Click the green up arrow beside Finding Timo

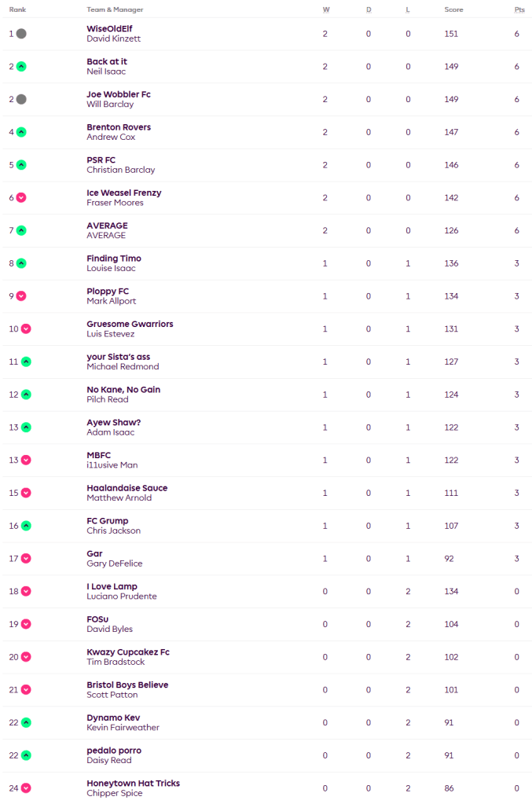tap(21, 263)
